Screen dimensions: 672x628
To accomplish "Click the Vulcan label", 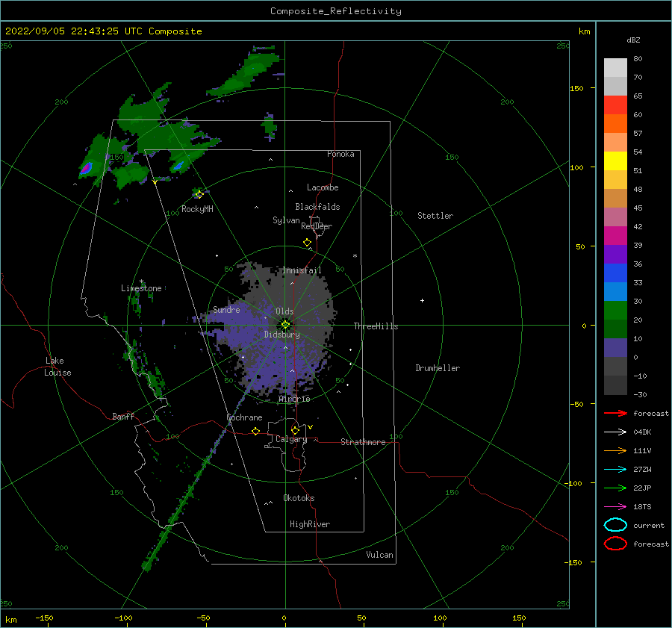I will point(380,555).
